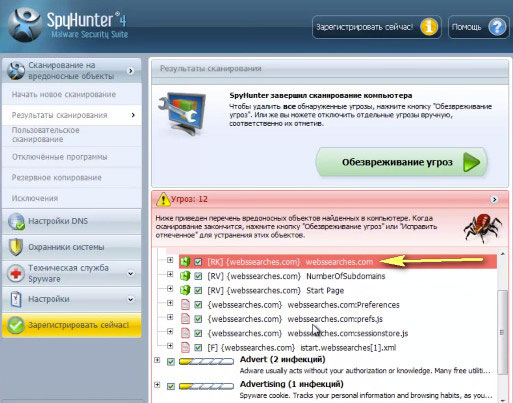Click the green checkmark register icon in sidebar

point(16,325)
